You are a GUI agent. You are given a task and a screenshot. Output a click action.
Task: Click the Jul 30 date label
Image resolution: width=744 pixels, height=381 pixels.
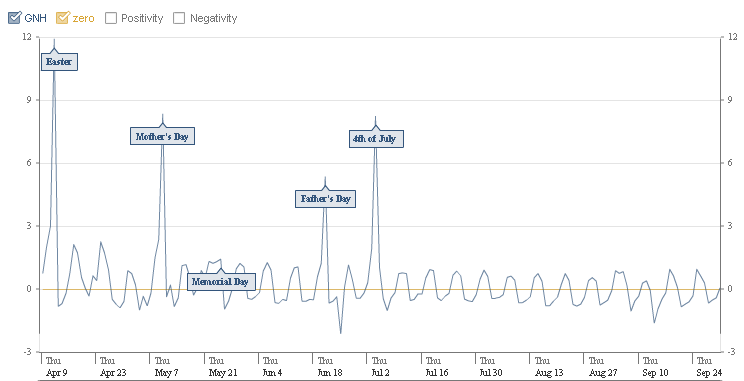491,373
